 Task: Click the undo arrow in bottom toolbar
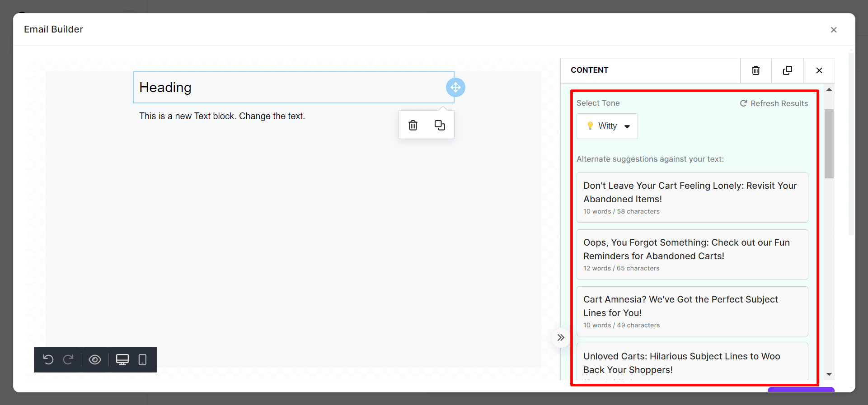(48, 359)
